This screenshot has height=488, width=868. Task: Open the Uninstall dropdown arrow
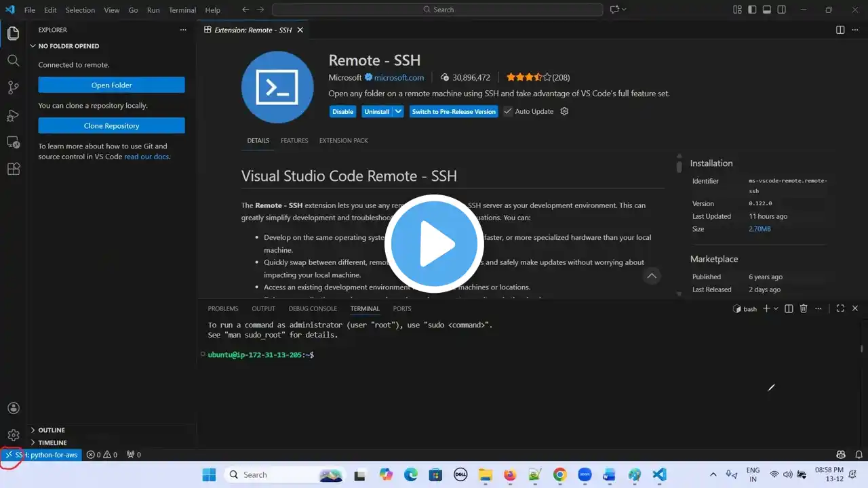coord(399,111)
